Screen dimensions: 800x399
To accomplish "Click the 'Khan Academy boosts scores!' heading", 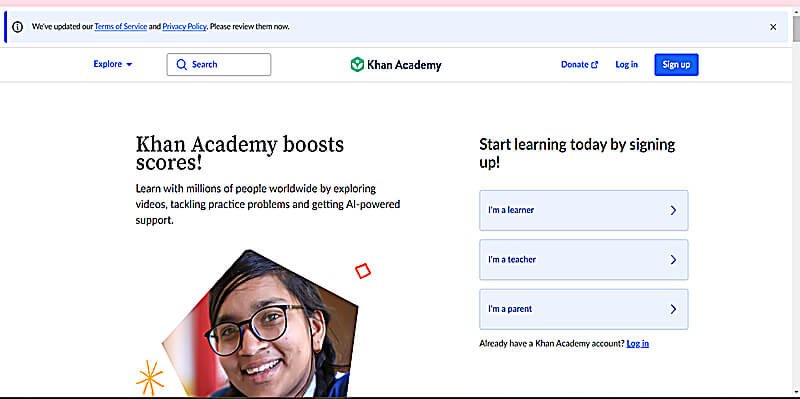I will click(240, 154).
